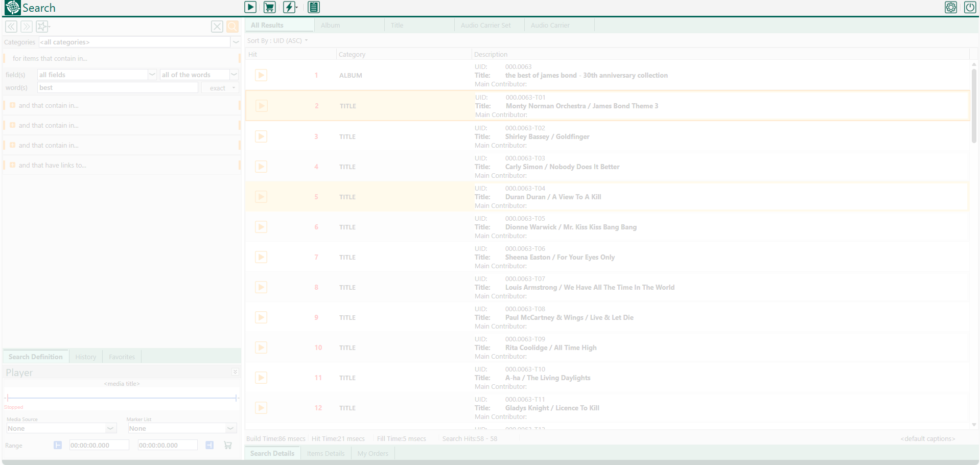The width and height of the screenshot is (980, 465).
Task: Switch to the Album results tab
Action: (331, 25)
